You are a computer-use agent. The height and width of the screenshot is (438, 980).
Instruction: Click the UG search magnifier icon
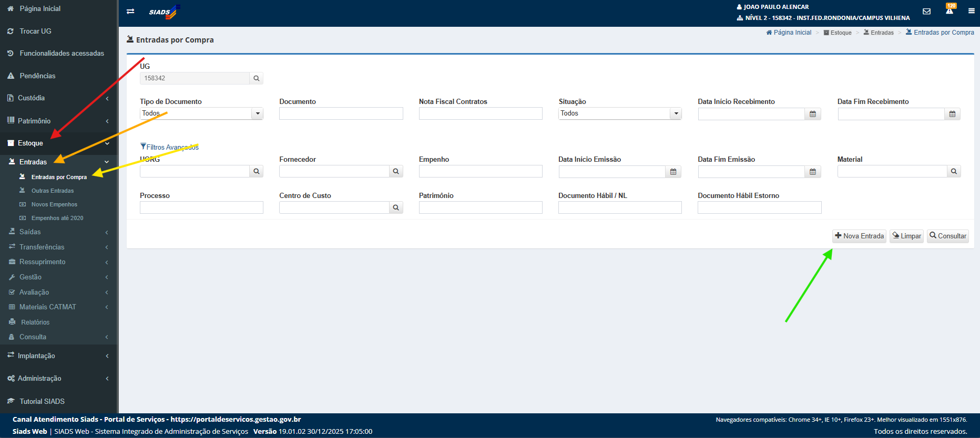pos(256,78)
